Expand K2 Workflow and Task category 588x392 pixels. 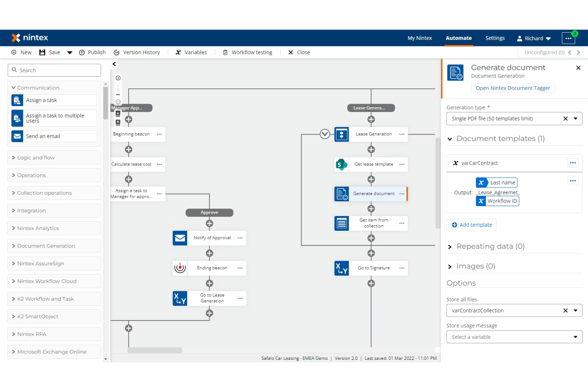click(54, 299)
